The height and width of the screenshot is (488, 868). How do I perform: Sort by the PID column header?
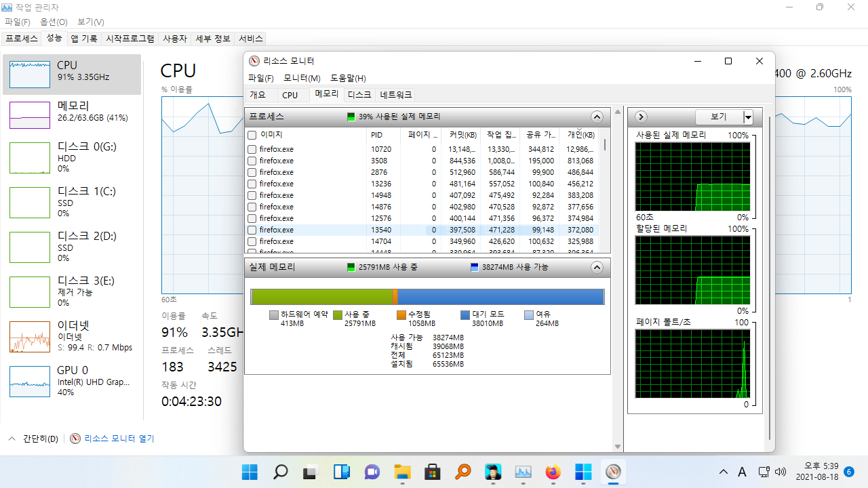pyautogui.click(x=383, y=135)
